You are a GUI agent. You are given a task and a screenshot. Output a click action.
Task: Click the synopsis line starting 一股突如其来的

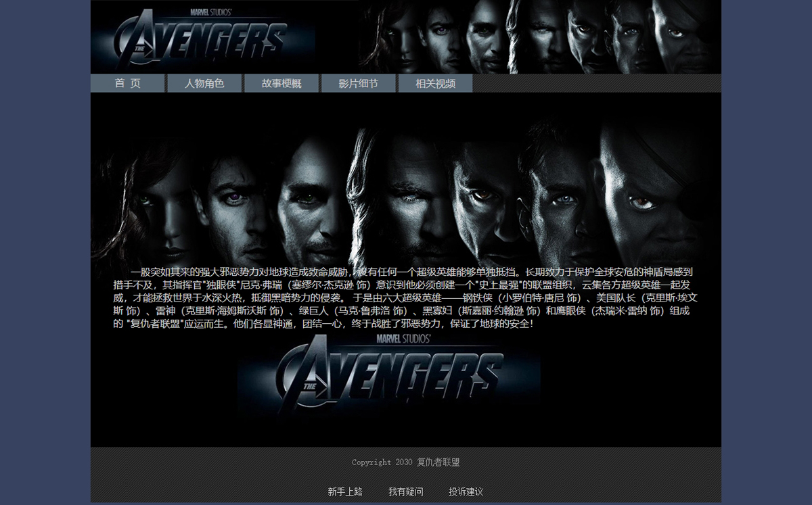412,272
